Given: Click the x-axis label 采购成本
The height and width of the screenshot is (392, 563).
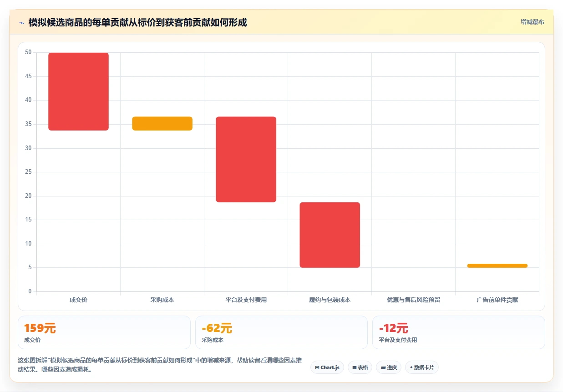Looking at the screenshot, I should click(162, 300).
